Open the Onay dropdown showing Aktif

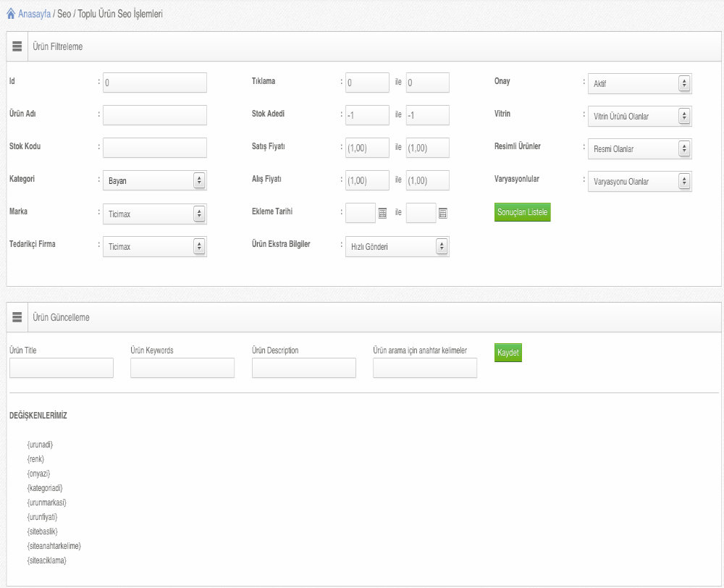639,84
